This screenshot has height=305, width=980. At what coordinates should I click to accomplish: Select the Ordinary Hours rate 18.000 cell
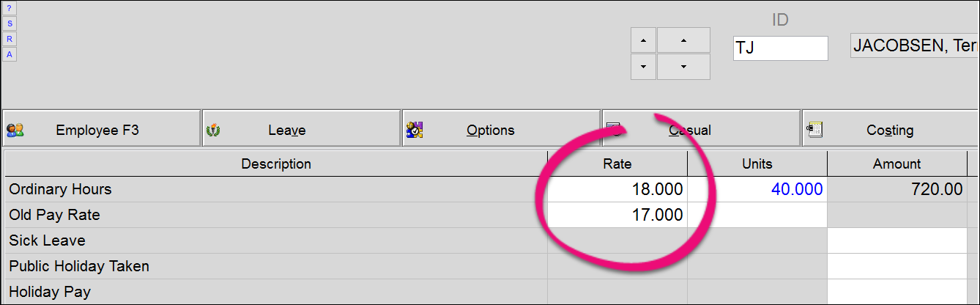tap(617, 189)
